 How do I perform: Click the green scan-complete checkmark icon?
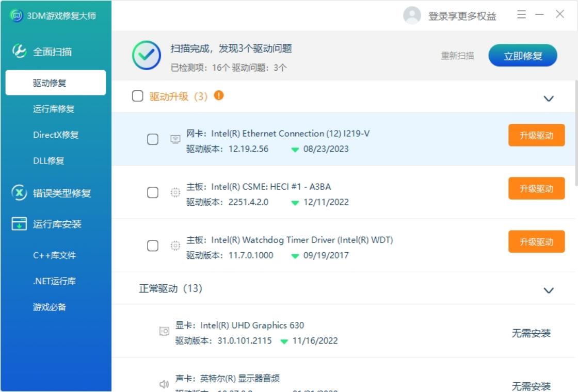click(x=147, y=55)
